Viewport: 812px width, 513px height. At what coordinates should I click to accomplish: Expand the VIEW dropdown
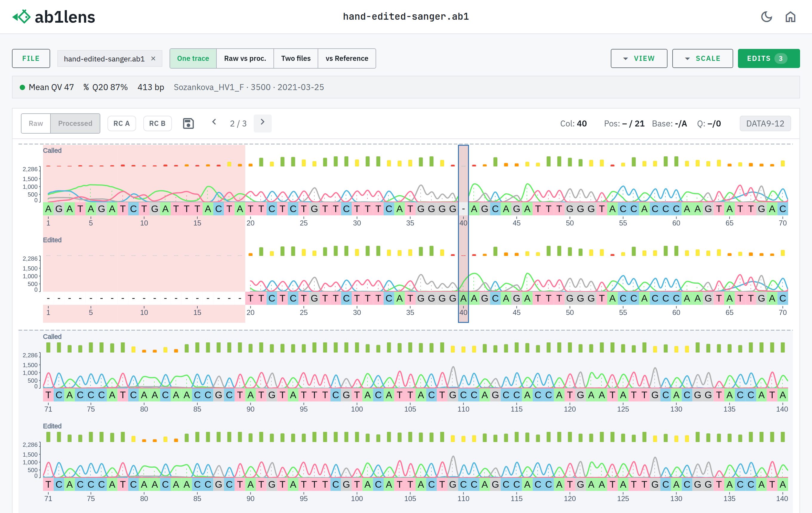pos(639,58)
